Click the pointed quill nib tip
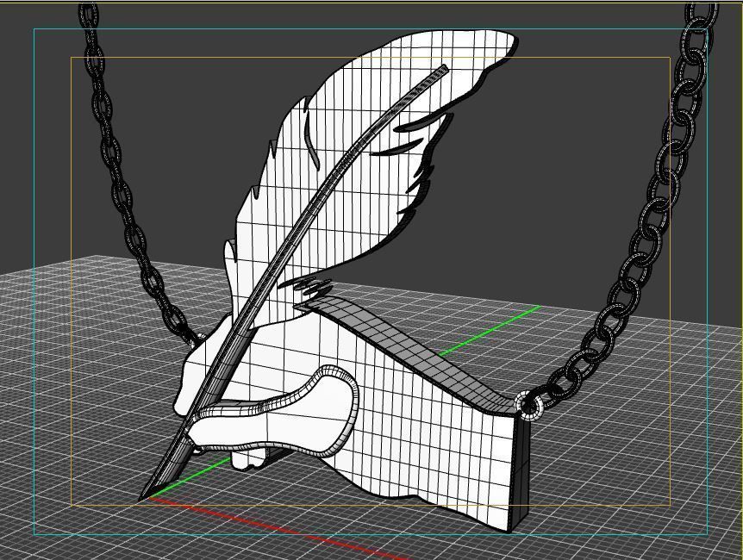The image size is (743, 560). (145, 496)
